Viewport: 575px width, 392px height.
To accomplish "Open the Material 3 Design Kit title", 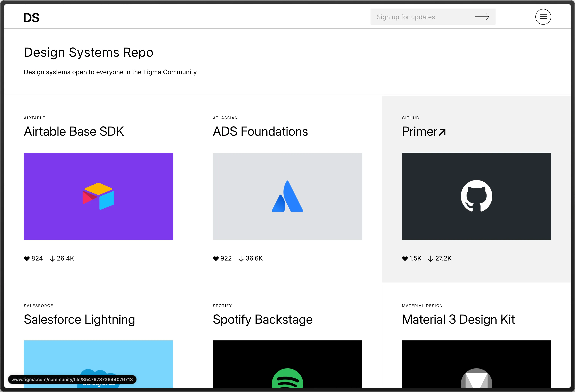I will [x=458, y=319].
